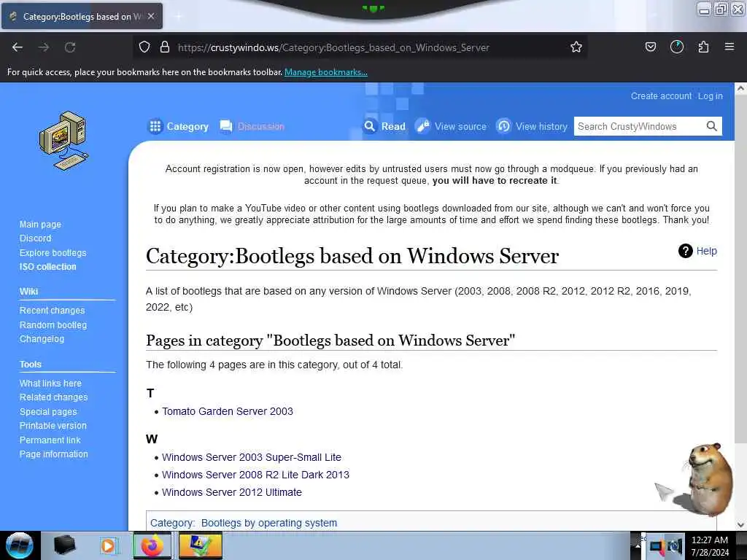Open a new tab with plus button
747x560 pixels.
pyautogui.click(x=178, y=16)
